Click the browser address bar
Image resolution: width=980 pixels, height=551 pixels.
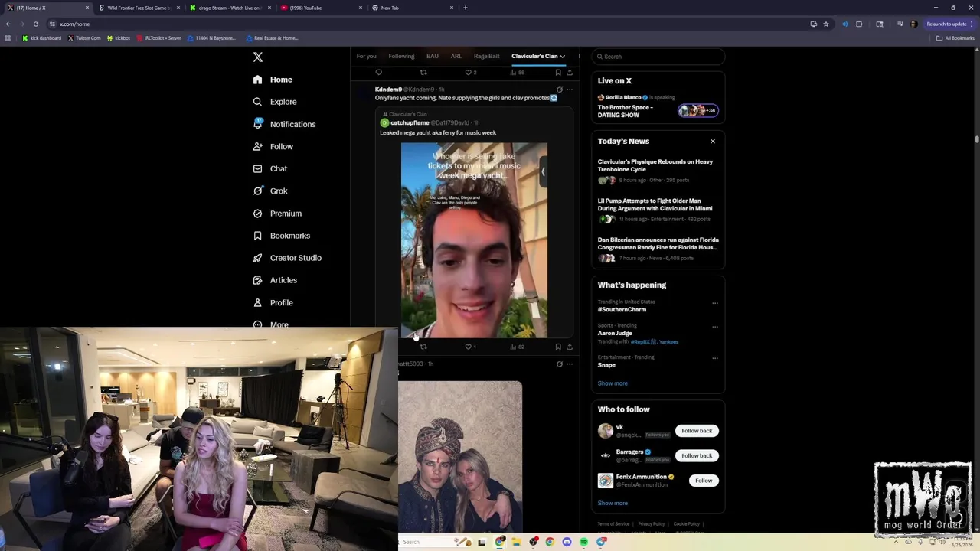click(x=429, y=24)
